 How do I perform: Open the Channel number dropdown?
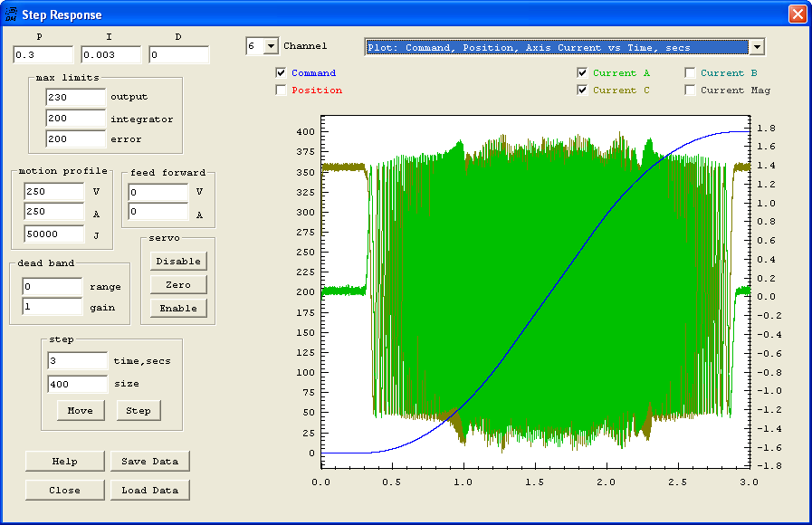point(271,46)
